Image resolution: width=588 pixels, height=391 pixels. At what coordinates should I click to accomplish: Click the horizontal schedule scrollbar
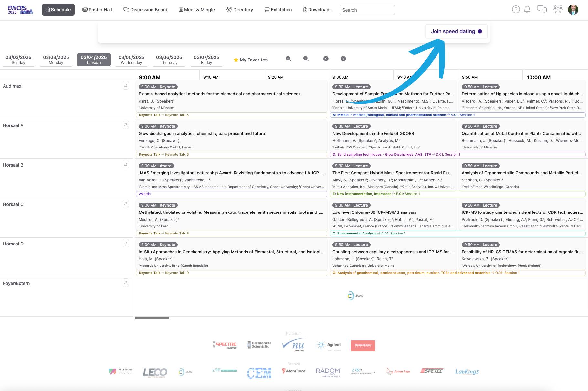coord(152,318)
